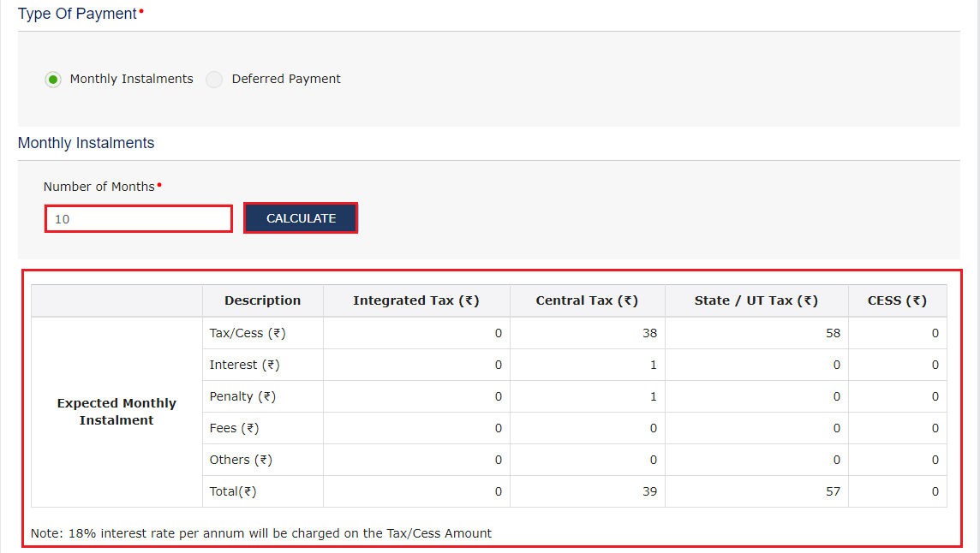This screenshot has height=553, width=980.
Task: Click the Number of Months input field
Action: 139,219
